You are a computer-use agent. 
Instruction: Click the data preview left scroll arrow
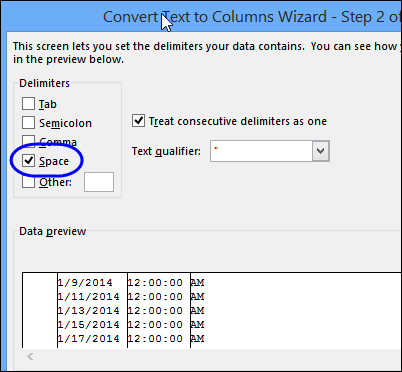click(x=30, y=357)
